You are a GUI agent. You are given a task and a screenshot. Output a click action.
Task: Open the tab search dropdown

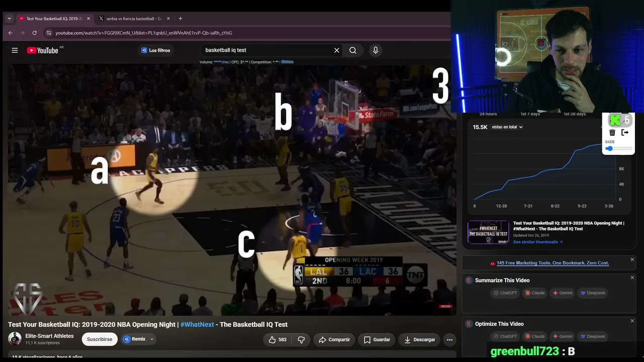[x=9, y=19]
